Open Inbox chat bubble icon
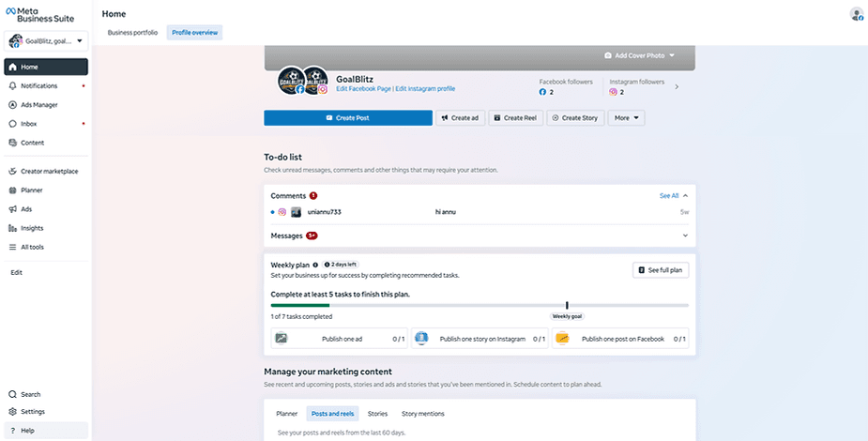Image resolution: width=868 pixels, height=441 pixels. click(13, 124)
